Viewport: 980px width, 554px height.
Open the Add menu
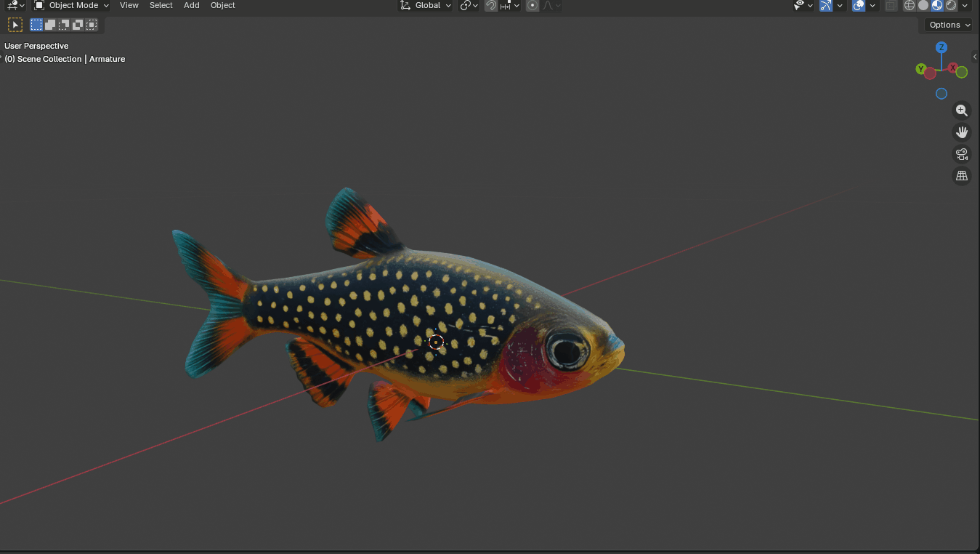(192, 5)
